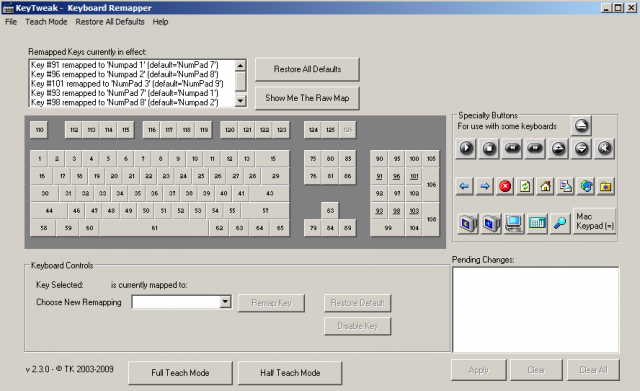Viewport: 640px width, 391px height.
Task: Click the Search magnifying glass icon
Action: pos(560,223)
